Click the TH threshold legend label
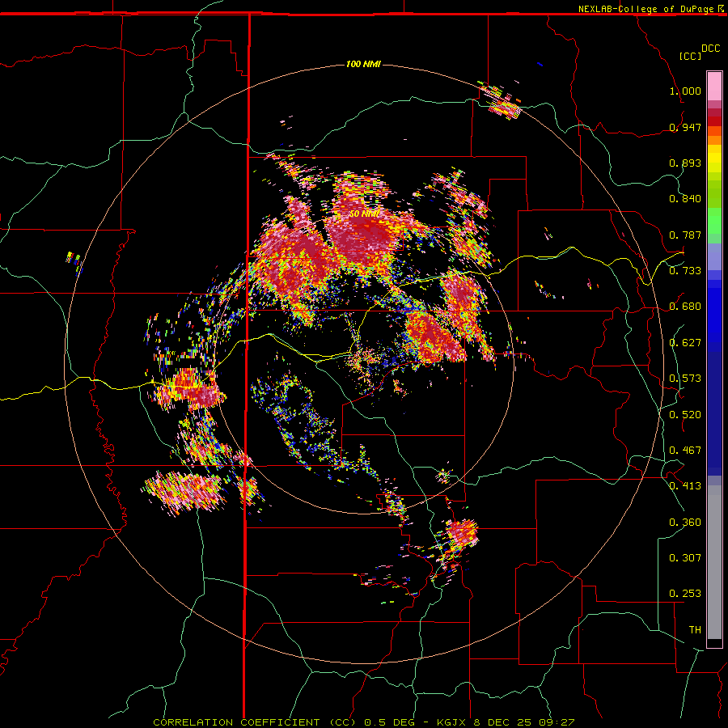The image size is (728, 728). coord(695,629)
